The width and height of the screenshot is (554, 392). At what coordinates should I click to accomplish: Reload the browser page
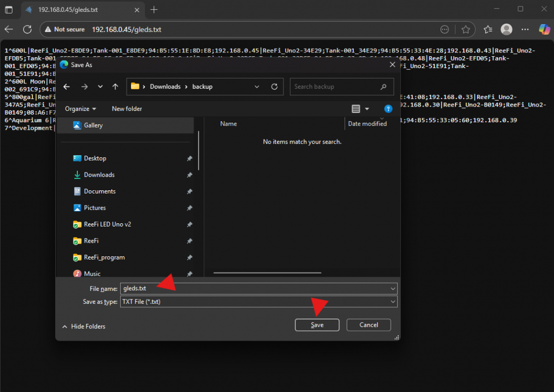[x=27, y=29]
